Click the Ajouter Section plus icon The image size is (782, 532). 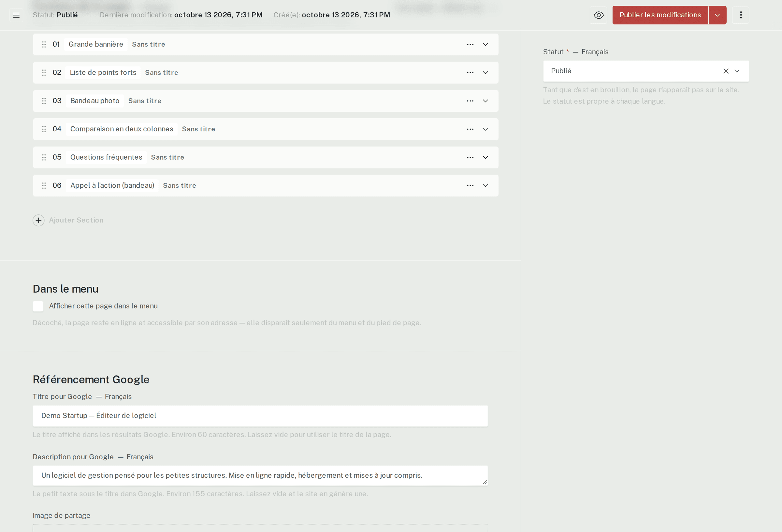tap(39, 221)
